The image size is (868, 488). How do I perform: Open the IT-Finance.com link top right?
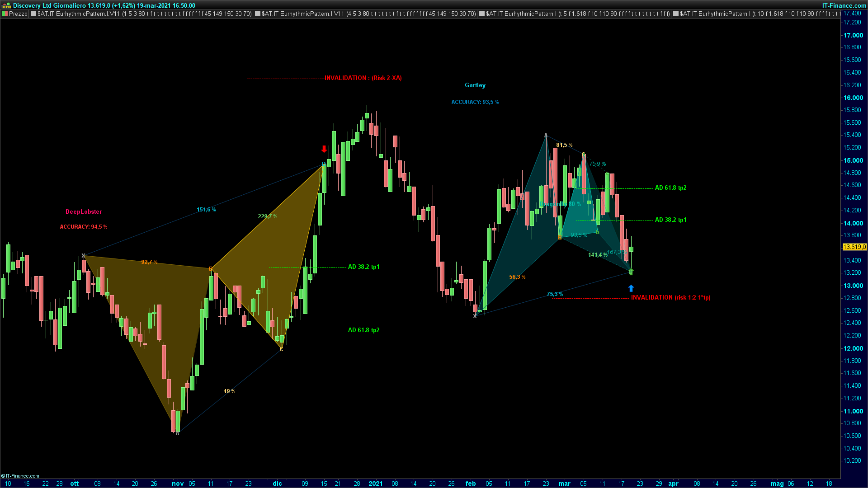coord(844,5)
